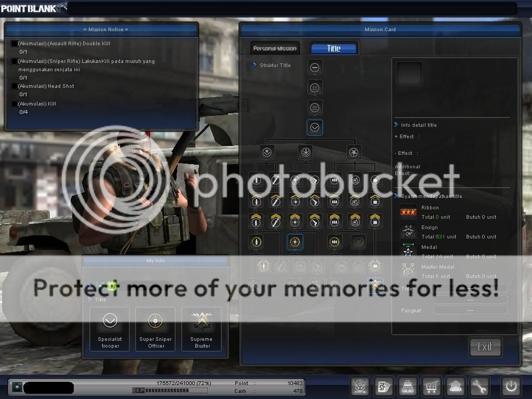Select the Supreme Buster title slot
This screenshot has height=399, width=532.
click(x=202, y=329)
